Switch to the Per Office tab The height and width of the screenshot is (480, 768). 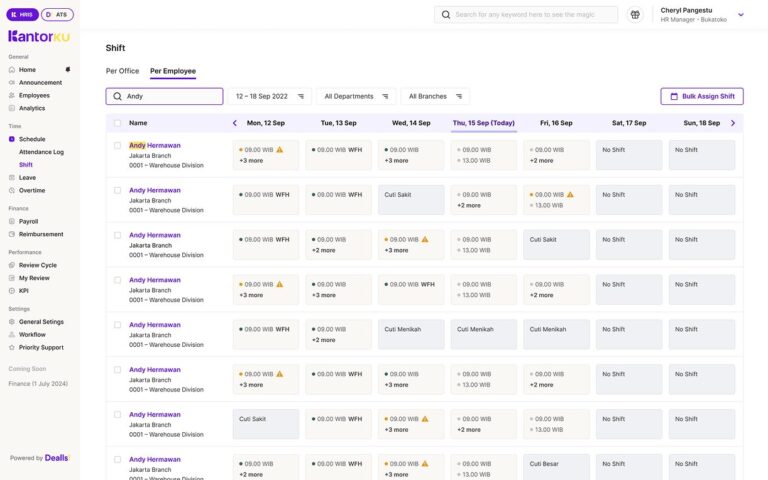point(122,71)
